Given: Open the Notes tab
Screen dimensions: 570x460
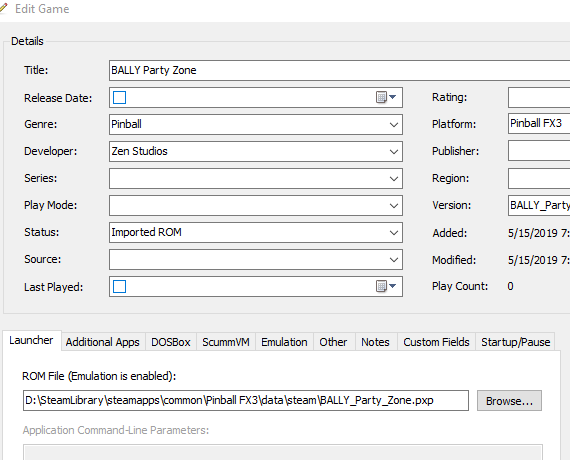Looking at the screenshot, I should click(376, 342).
